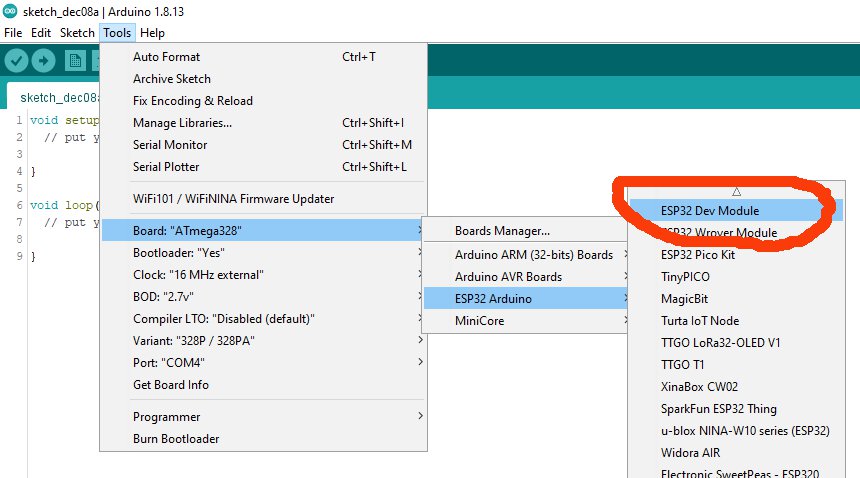
Task: Expand the Variant: "328P / 328PA" submenu
Action: click(263, 340)
